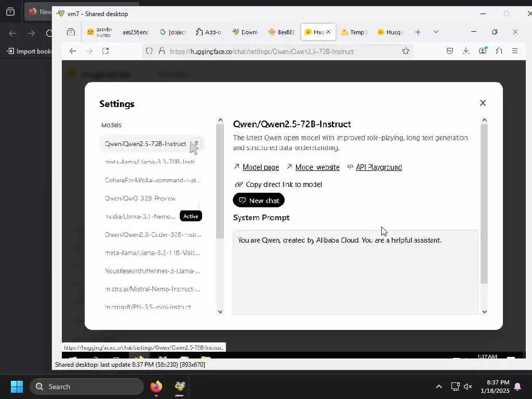
Task: Click the outer browser's back arrow
Action: 12,33
